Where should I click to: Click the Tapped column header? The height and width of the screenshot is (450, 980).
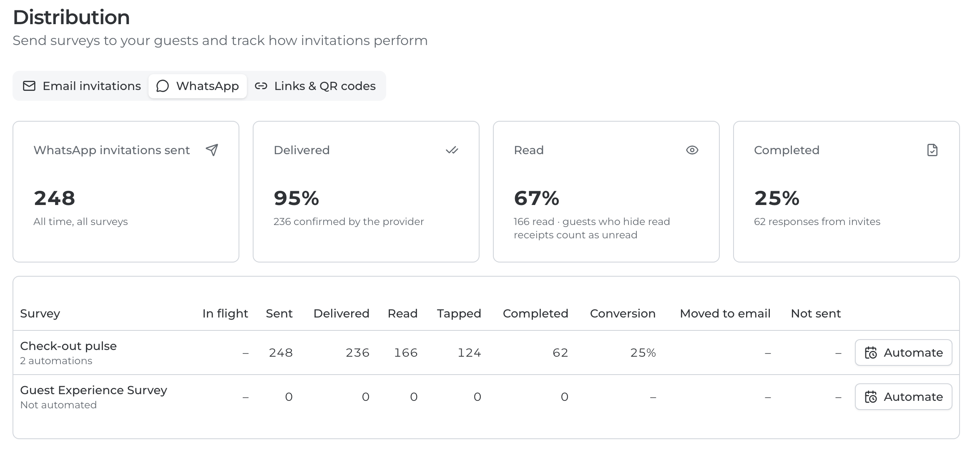tap(459, 313)
